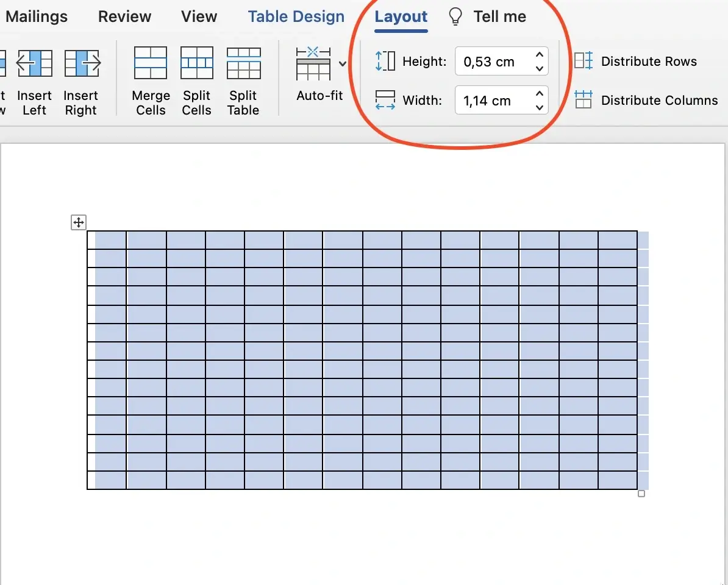Click the Split Table icon
Viewport: 728px width, 585px height.
coord(243,62)
